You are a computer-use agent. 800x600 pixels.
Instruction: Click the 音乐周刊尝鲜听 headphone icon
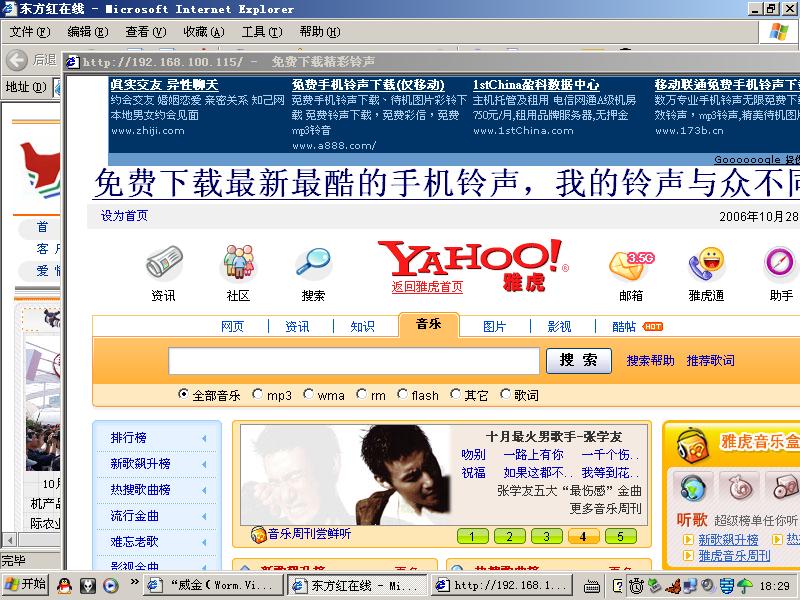click(x=259, y=535)
